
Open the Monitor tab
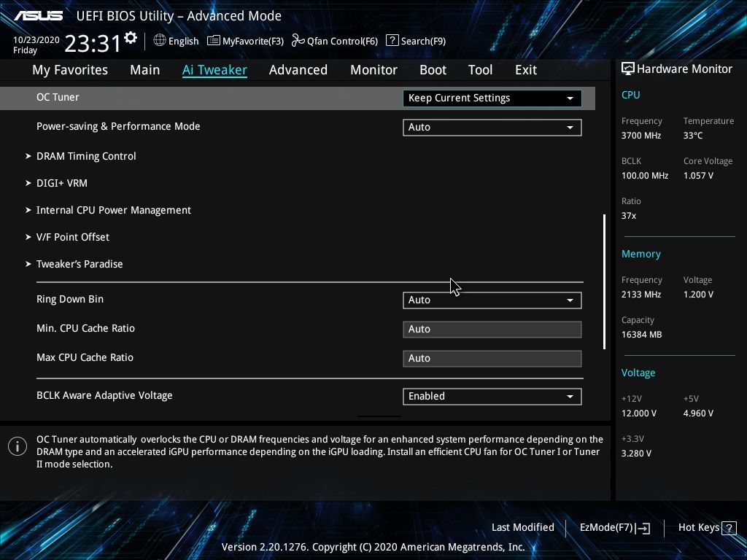373,70
